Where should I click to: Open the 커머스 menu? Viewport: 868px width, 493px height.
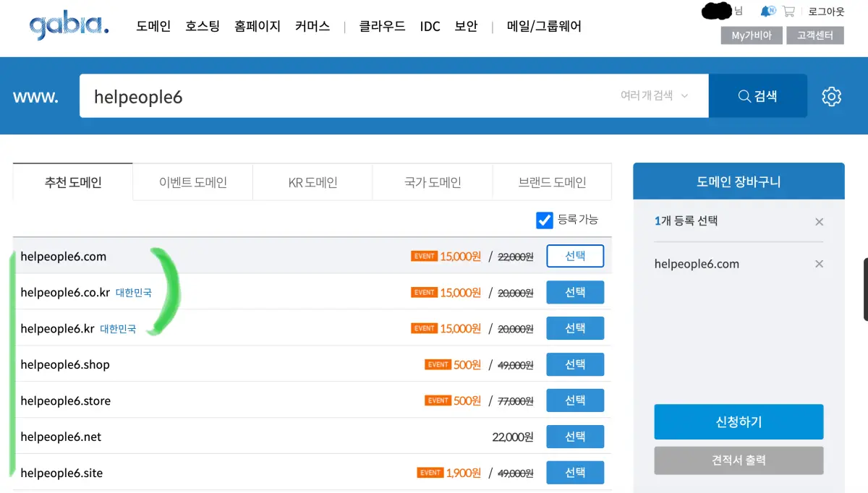click(x=312, y=26)
